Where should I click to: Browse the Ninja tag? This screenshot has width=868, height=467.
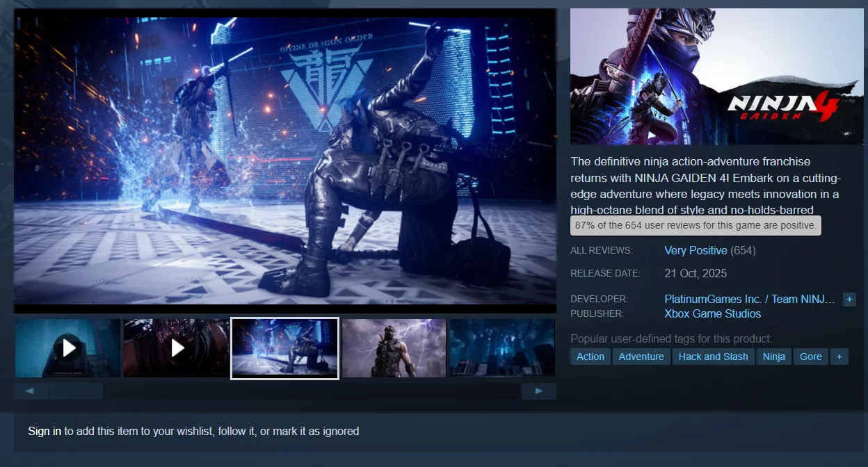click(x=773, y=357)
